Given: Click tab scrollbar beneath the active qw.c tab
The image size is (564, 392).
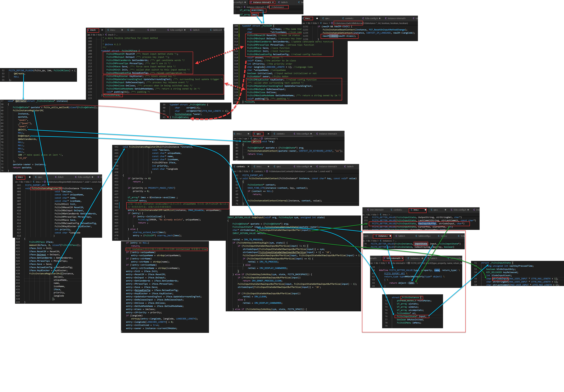Looking at the screenshot, I should (x=258, y=136).
